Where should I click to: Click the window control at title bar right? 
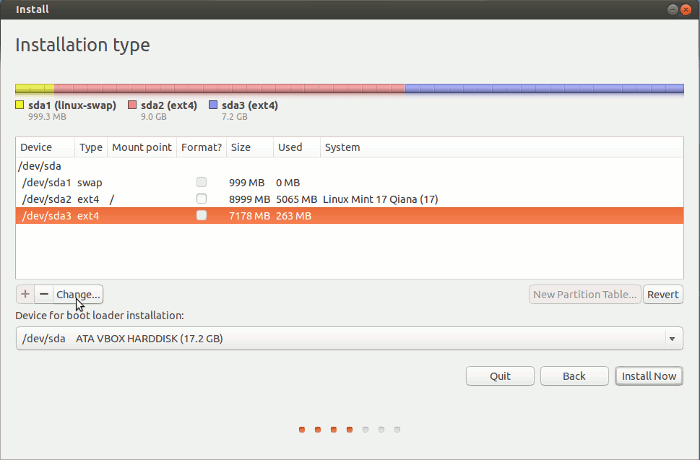[688, 9]
